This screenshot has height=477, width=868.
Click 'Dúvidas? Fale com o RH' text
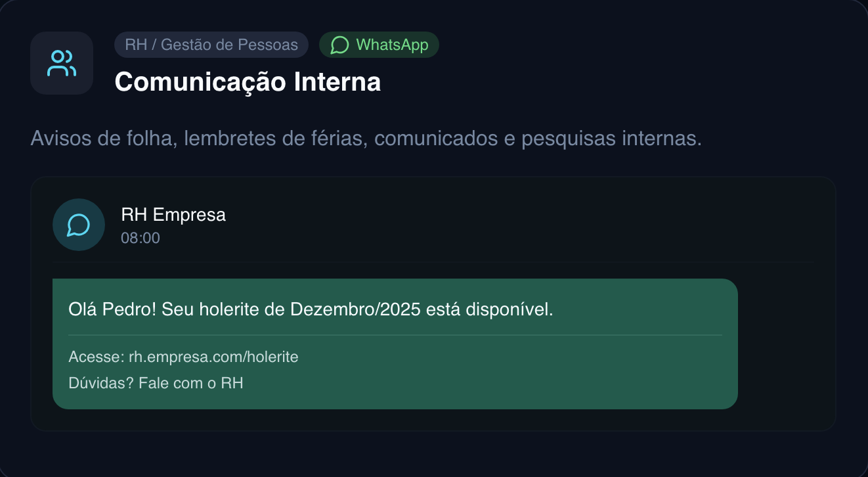coord(156,383)
